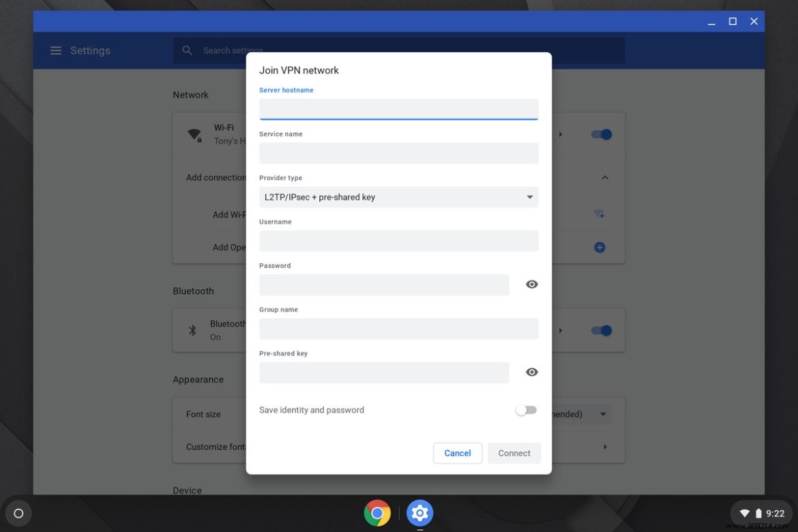Click the Settings gear on the shelf
Viewport: 798px width, 532px height.
tap(419, 512)
